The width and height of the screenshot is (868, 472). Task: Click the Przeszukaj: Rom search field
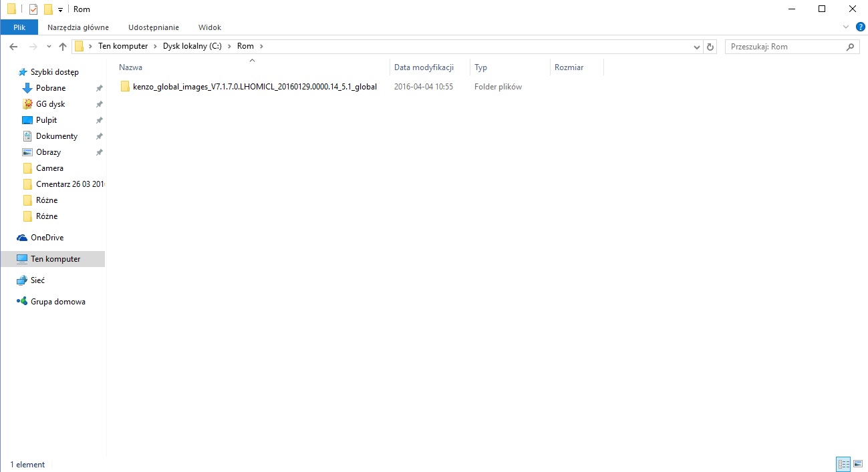click(785, 47)
